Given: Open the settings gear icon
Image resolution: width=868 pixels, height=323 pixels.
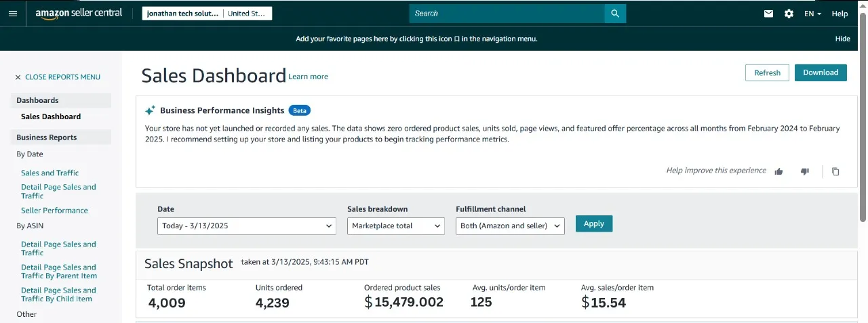Looking at the screenshot, I should [789, 14].
